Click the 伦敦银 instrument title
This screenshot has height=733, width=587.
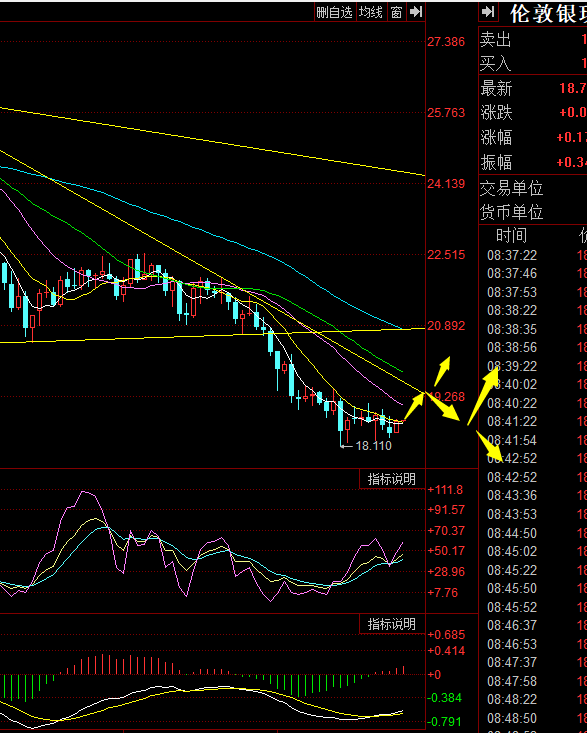[x=548, y=13]
